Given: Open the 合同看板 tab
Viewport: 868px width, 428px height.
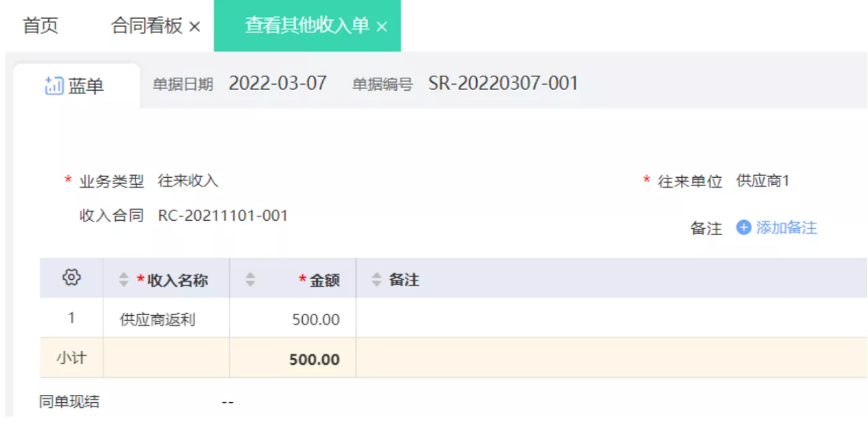Looking at the screenshot, I should [x=147, y=26].
